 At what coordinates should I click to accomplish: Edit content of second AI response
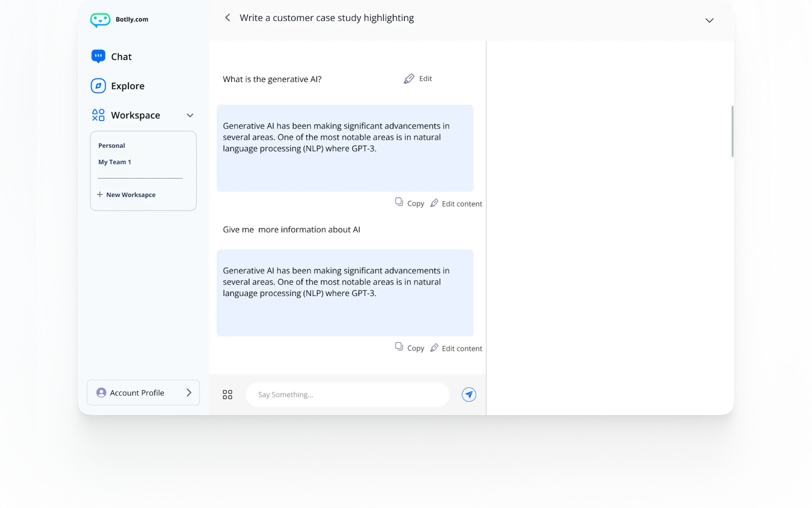456,348
